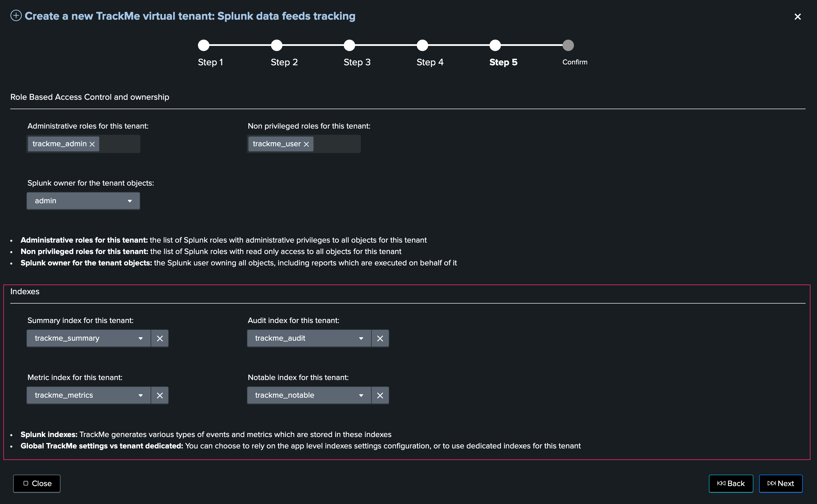Open the trackme_notable index dropdown
Viewport: 817px width, 504px height.
click(309, 395)
